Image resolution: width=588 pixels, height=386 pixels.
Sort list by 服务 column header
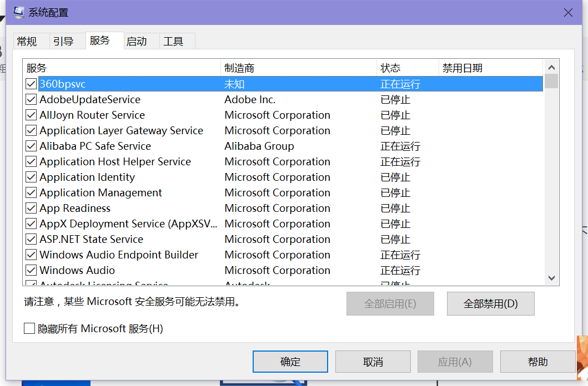(x=122, y=68)
